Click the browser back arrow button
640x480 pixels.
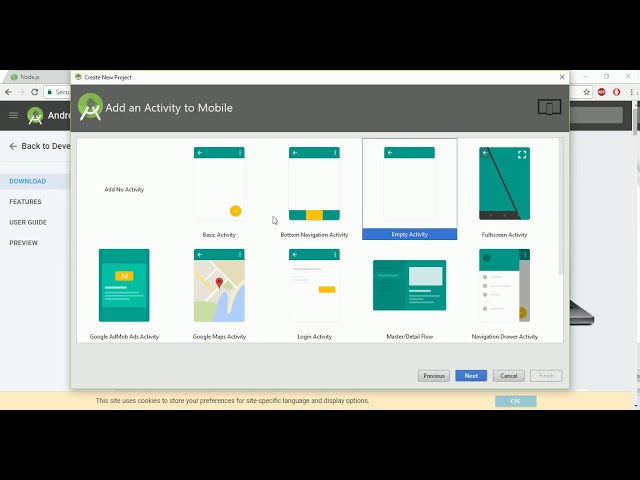point(9,92)
